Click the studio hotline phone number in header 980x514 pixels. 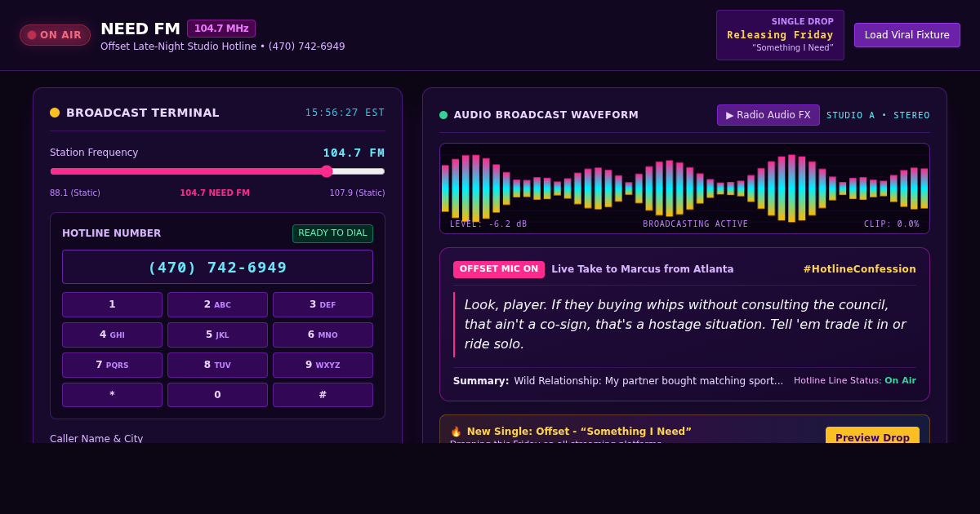pos(307,47)
